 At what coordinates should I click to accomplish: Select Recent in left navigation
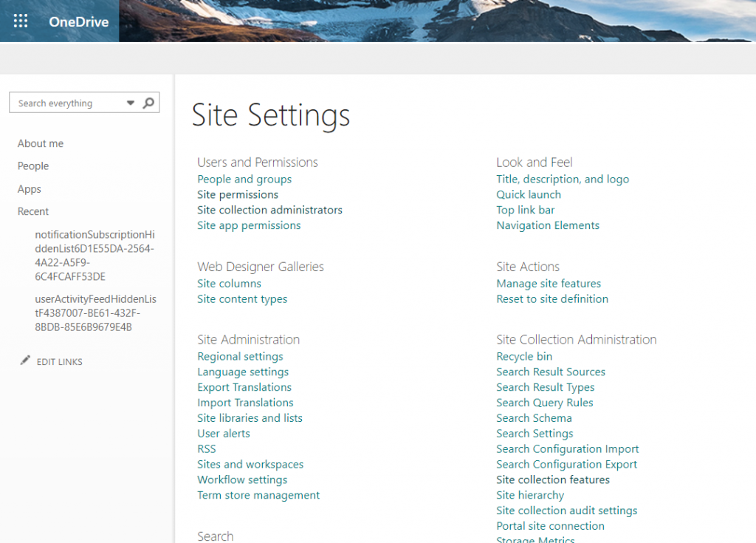33,211
